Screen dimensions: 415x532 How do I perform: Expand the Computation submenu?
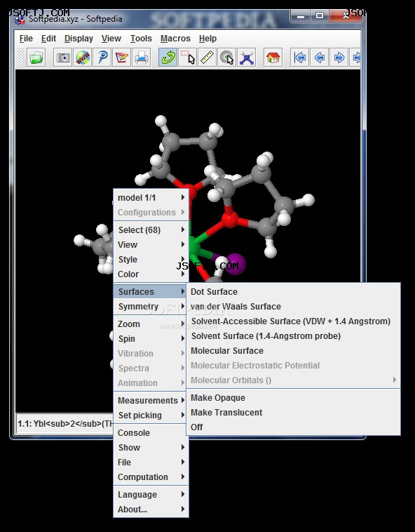coord(151,477)
